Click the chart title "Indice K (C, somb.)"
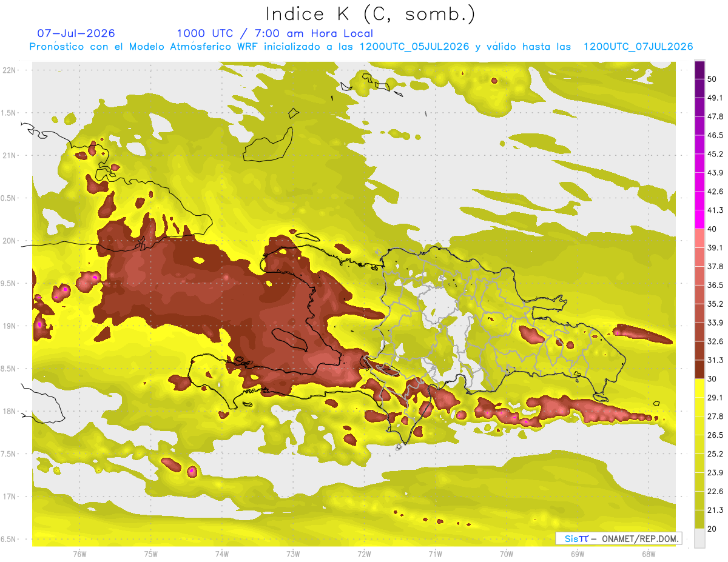The image size is (728, 562). 370,14
